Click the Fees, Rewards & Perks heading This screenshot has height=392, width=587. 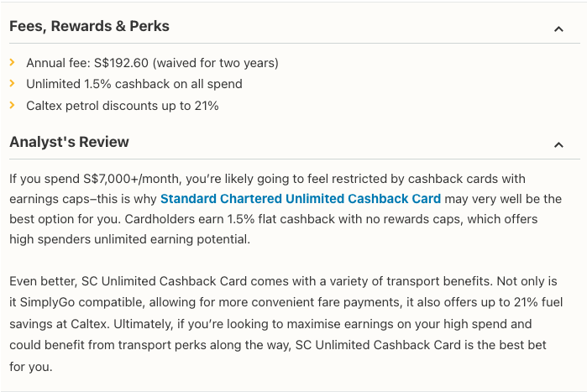click(x=89, y=26)
